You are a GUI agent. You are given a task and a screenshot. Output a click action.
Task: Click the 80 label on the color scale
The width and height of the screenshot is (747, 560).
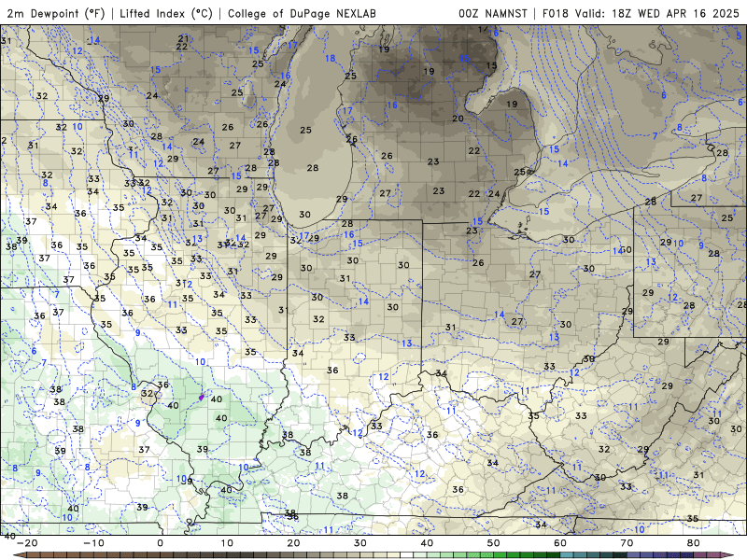coord(694,543)
